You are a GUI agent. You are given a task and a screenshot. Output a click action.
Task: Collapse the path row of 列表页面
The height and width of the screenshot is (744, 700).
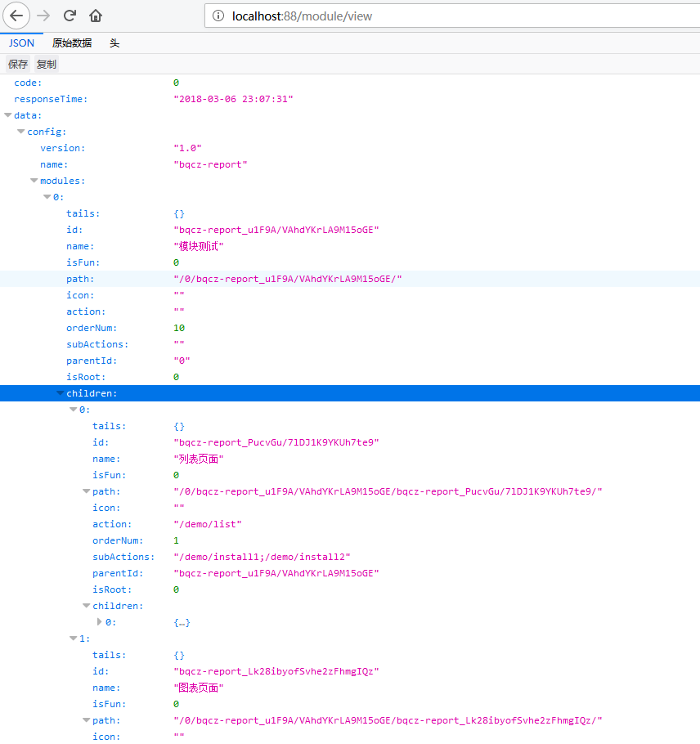tap(86, 491)
